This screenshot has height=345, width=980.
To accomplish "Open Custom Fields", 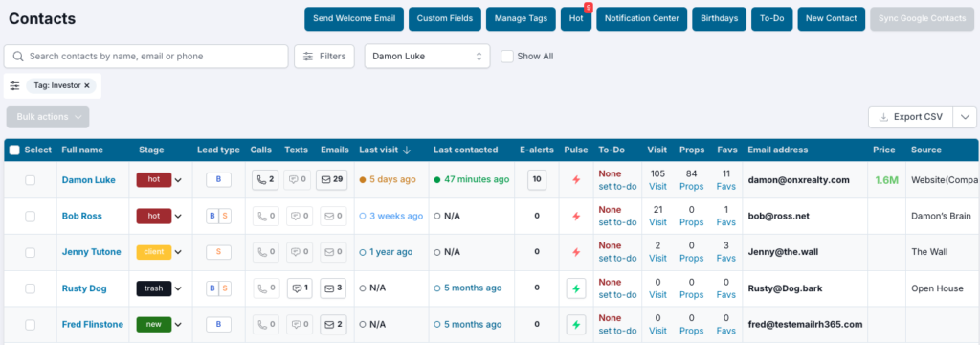I will point(445,19).
